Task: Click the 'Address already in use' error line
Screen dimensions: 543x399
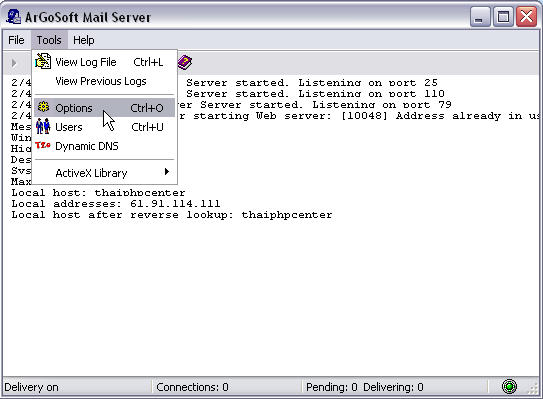Action: coord(360,116)
